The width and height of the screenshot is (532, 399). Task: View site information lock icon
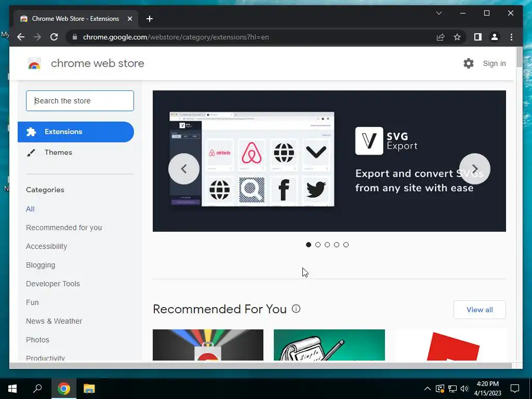click(x=75, y=37)
